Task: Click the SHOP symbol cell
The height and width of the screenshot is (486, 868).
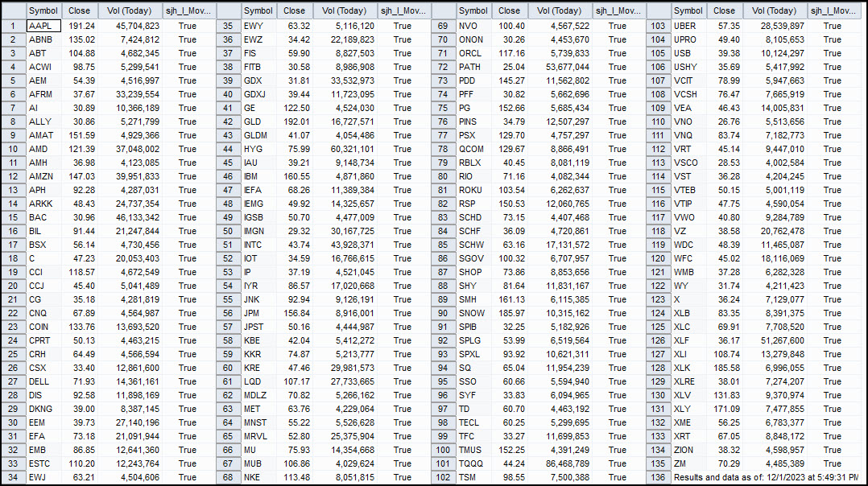Action: click(x=473, y=272)
